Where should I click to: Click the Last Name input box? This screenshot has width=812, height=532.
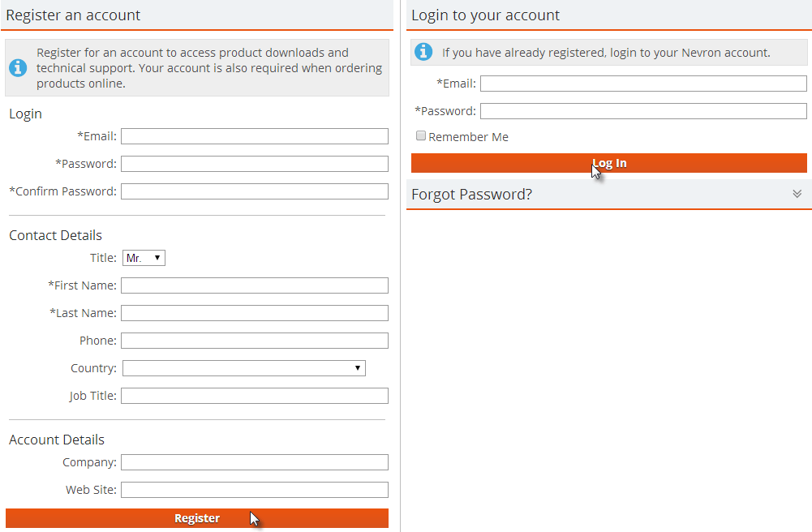click(x=254, y=313)
